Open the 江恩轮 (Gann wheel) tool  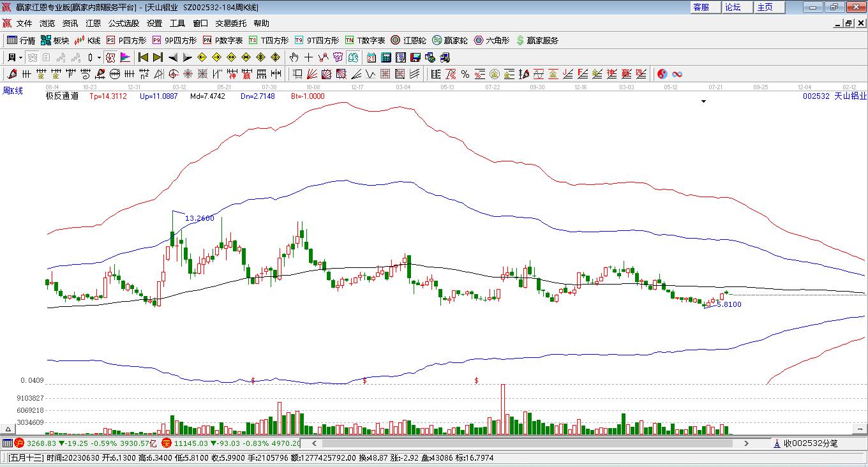[x=408, y=40]
